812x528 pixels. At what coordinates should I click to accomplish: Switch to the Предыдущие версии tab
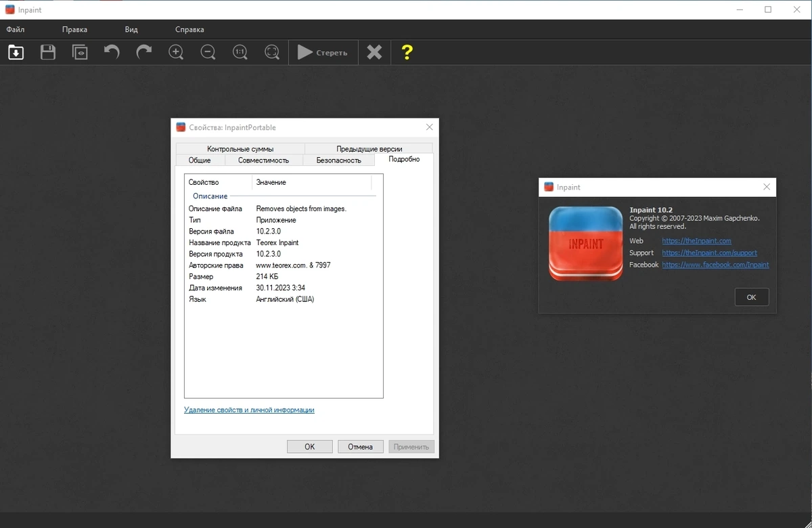point(369,149)
